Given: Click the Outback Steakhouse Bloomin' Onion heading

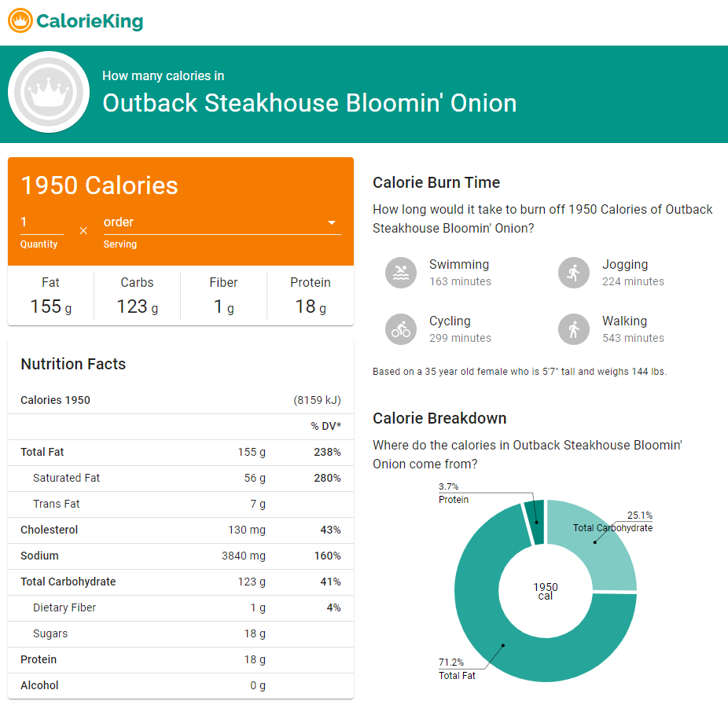Looking at the screenshot, I should 310,103.
